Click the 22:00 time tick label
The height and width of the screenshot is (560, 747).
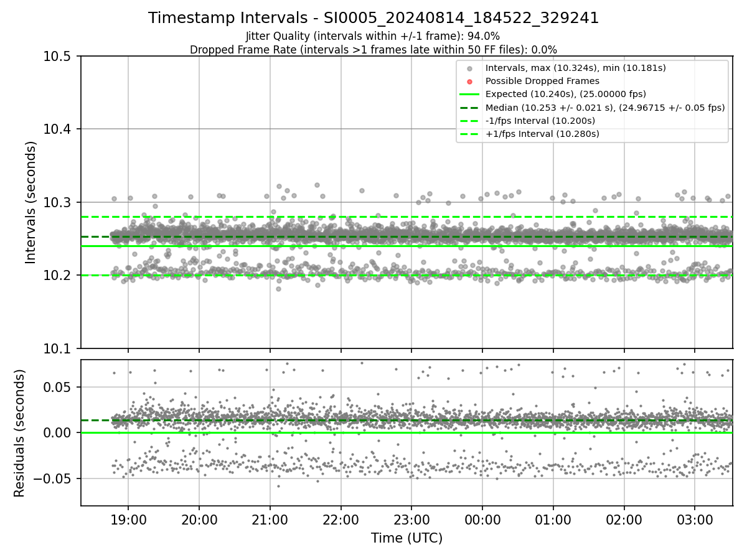point(341,520)
